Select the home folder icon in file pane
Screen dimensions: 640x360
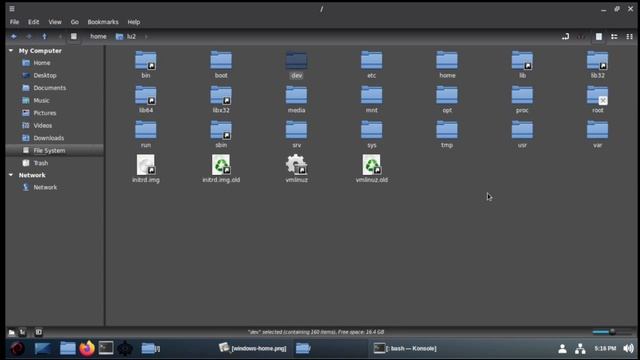(x=447, y=60)
